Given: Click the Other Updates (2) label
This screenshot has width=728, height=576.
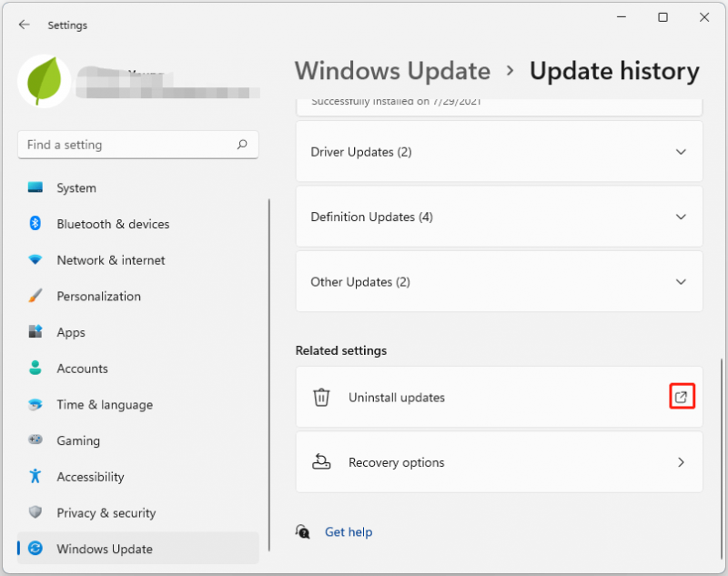Looking at the screenshot, I should (360, 282).
